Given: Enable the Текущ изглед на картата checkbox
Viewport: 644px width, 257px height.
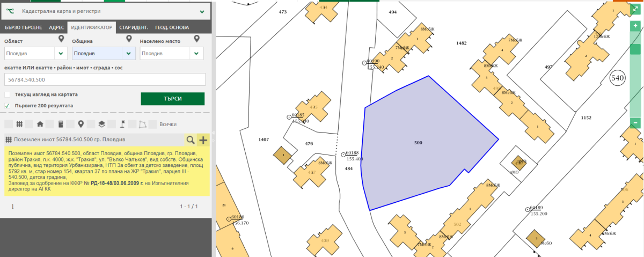Looking at the screenshot, I should [x=8, y=94].
